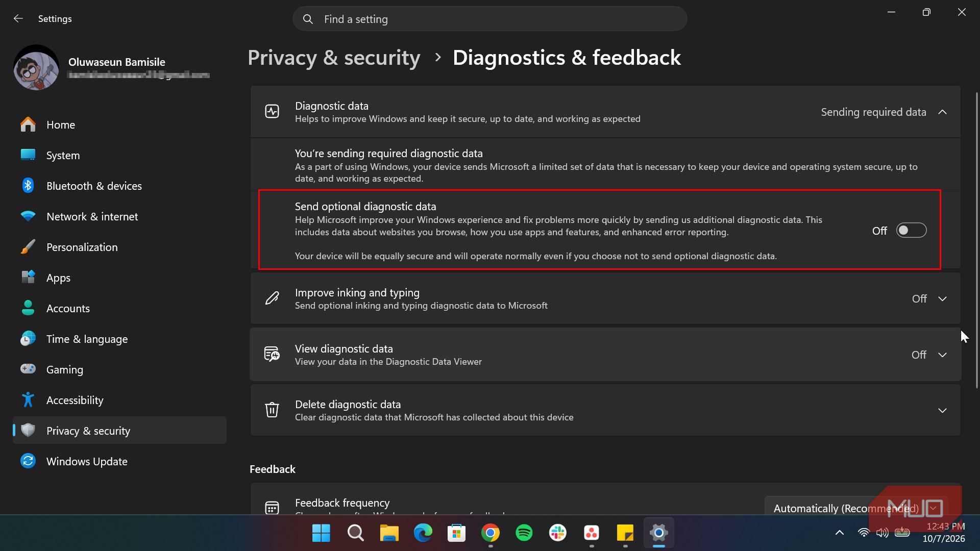Click the volume icon in system tray
Screen dimensions: 980x551
click(882, 533)
